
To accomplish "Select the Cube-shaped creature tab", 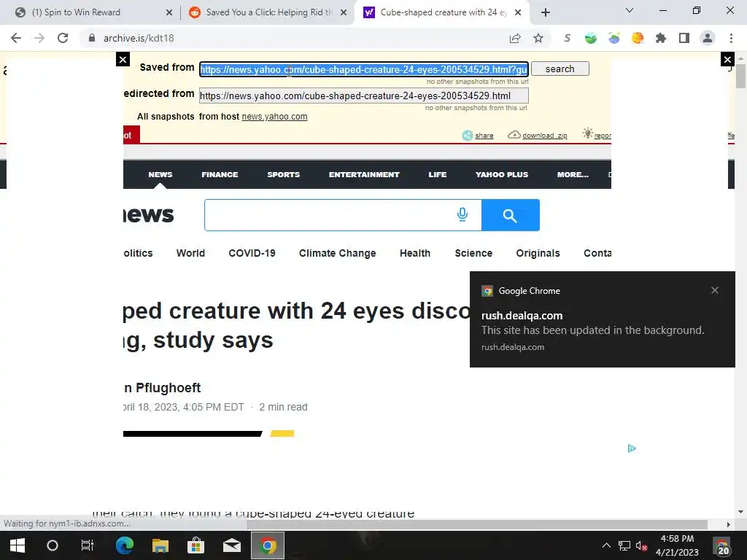I will [444, 12].
